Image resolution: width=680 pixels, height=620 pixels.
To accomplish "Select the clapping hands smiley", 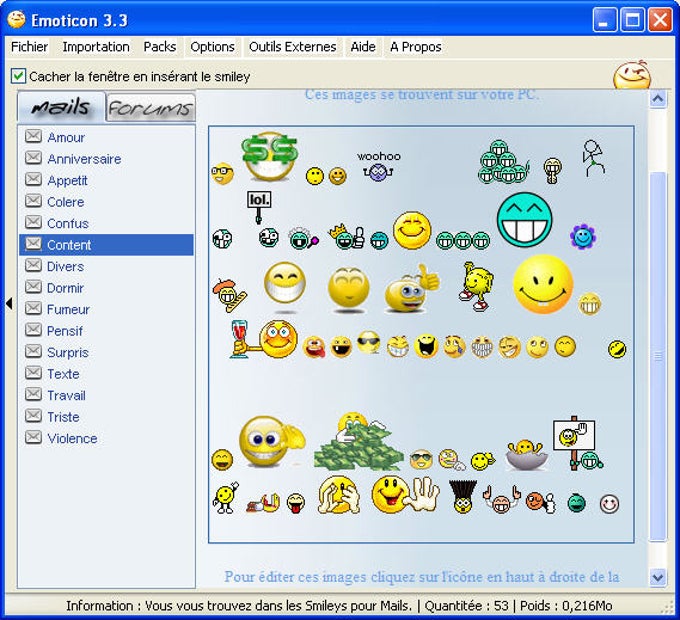I will 338,495.
